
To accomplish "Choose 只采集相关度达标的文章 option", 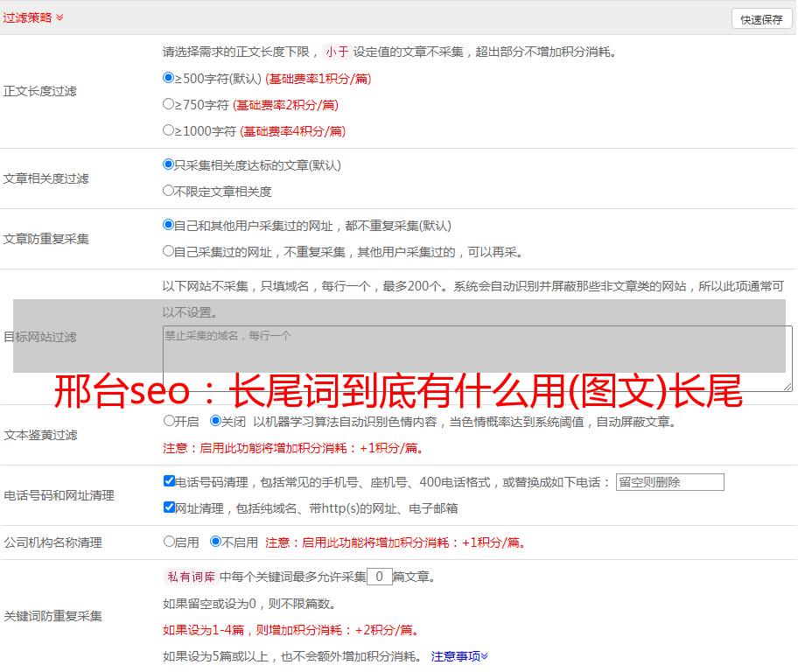I will tap(169, 164).
